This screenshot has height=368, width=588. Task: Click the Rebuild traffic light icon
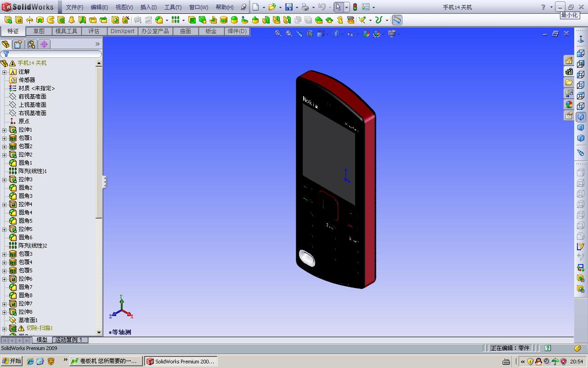(x=355, y=7)
